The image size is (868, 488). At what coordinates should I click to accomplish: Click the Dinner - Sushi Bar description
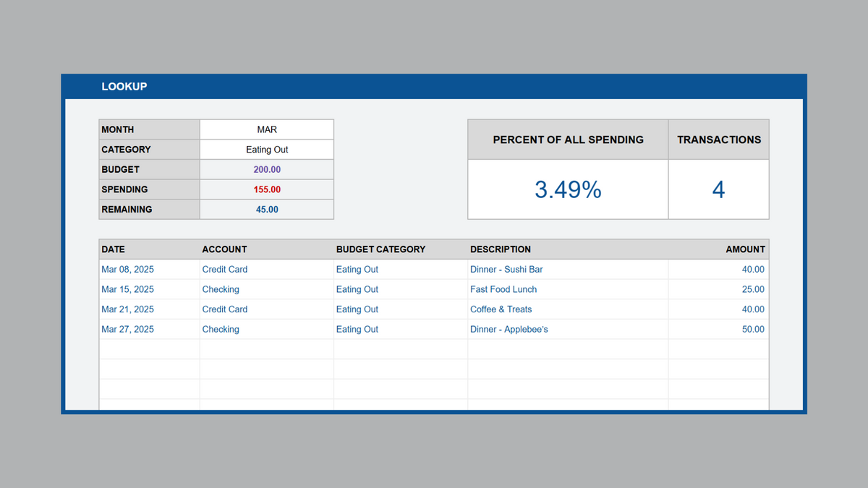pyautogui.click(x=506, y=270)
